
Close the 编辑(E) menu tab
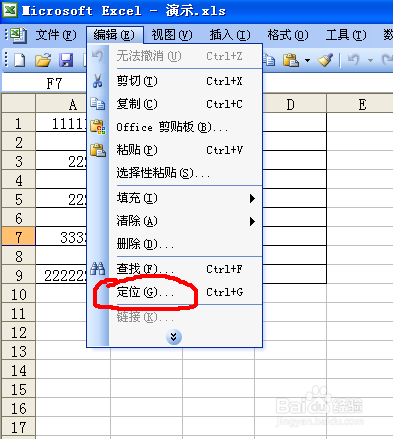114,35
